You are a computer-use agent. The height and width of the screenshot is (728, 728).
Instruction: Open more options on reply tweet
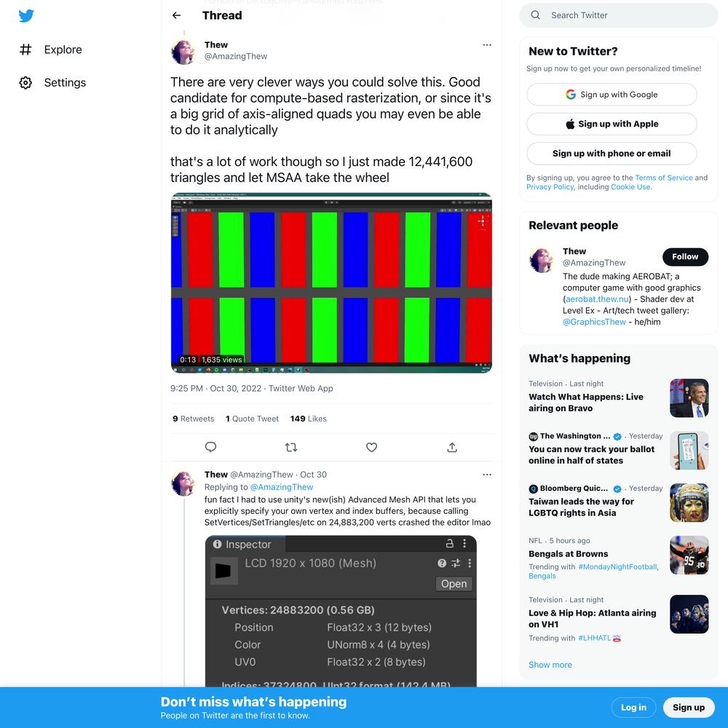487,475
